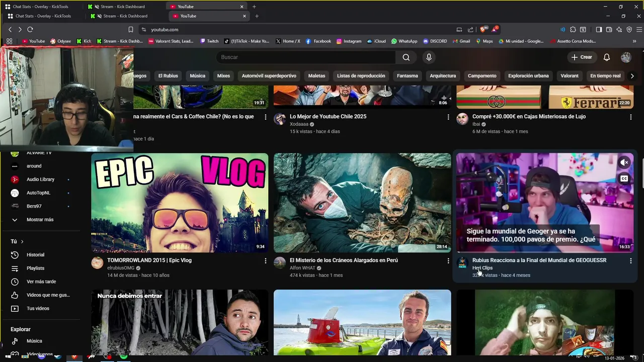Image resolution: width=644 pixels, height=362 pixels.
Task: Open Brave VPN shield icon
Action: [629, 30]
